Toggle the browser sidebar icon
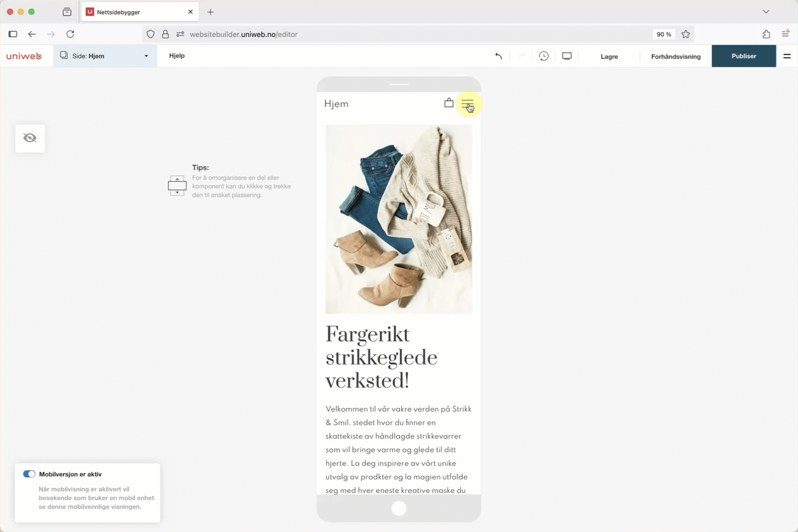 13,34
